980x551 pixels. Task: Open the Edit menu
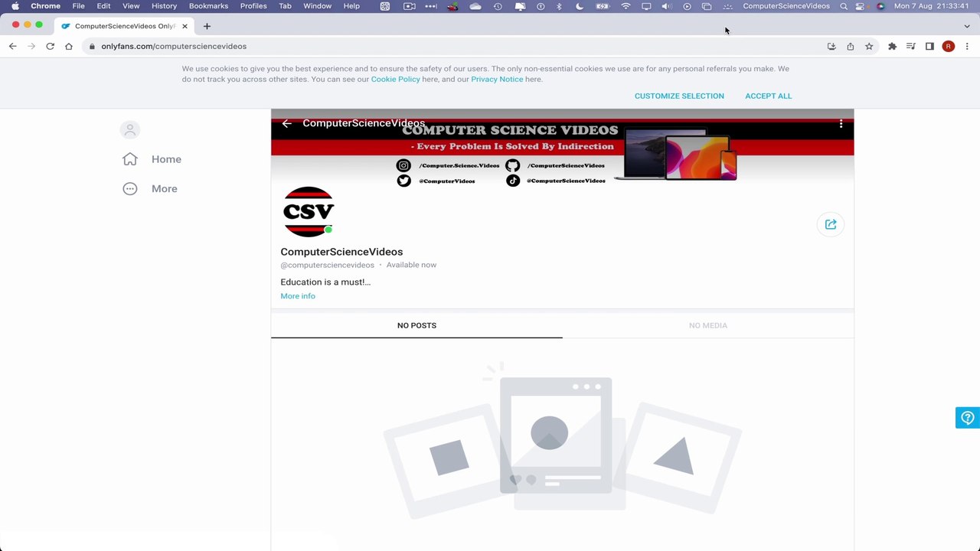(x=103, y=6)
